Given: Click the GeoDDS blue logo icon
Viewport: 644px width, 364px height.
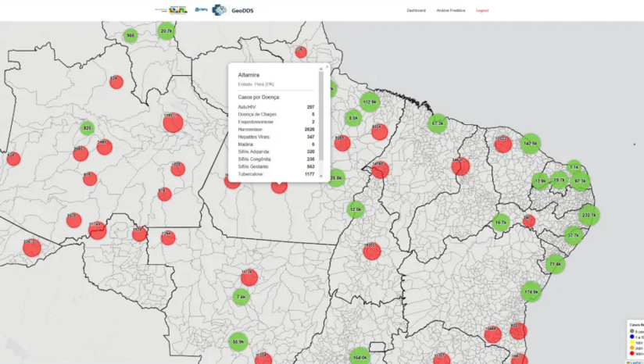Looking at the screenshot, I should 220,10.
